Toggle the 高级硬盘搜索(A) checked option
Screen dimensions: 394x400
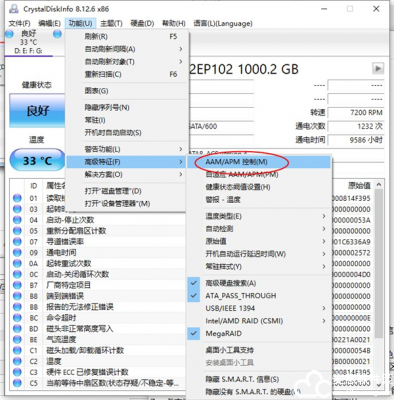259,283
